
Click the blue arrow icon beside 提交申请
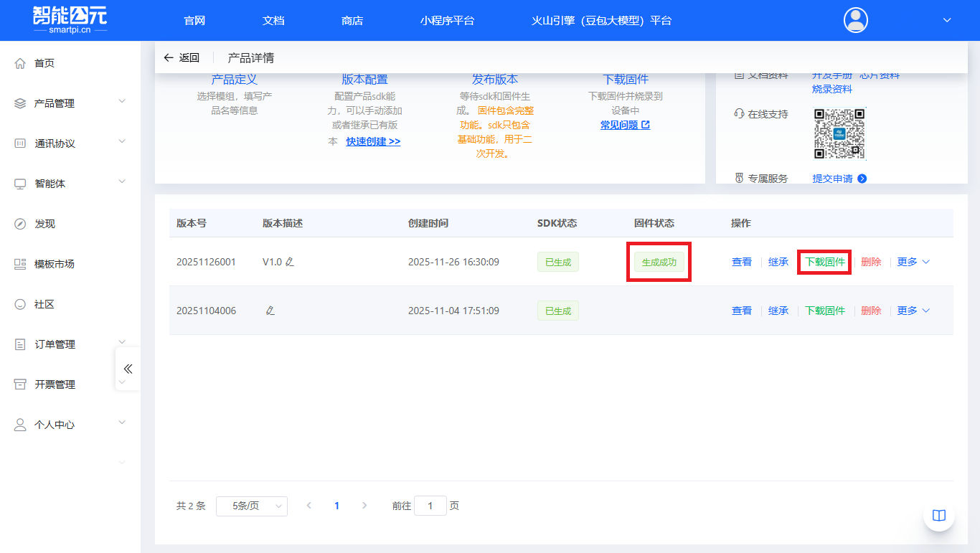pyautogui.click(x=862, y=179)
